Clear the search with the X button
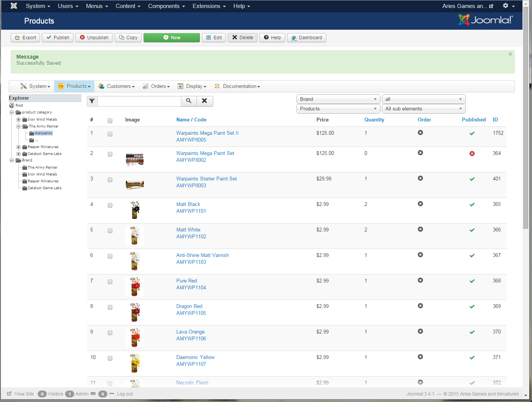Viewport: 532px width, 402px height. [204, 101]
